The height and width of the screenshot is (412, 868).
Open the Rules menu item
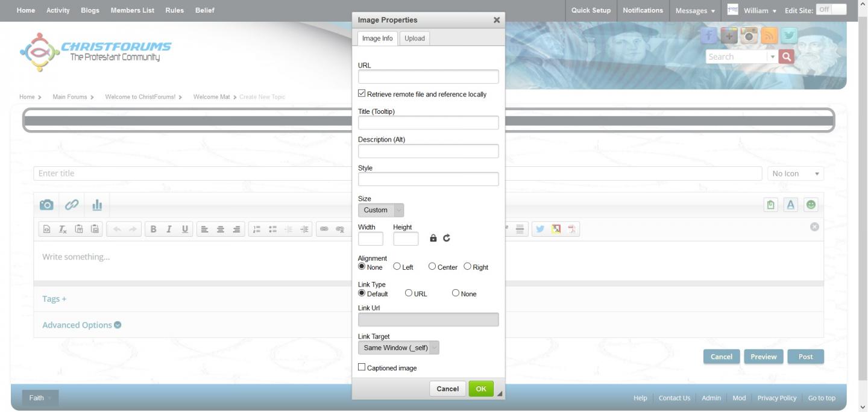pos(174,10)
